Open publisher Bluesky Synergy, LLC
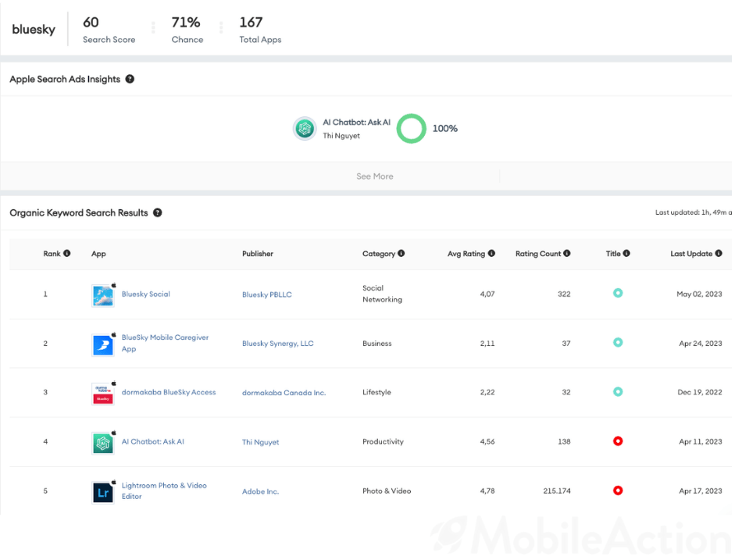The height and width of the screenshot is (560, 735). [277, 344]
